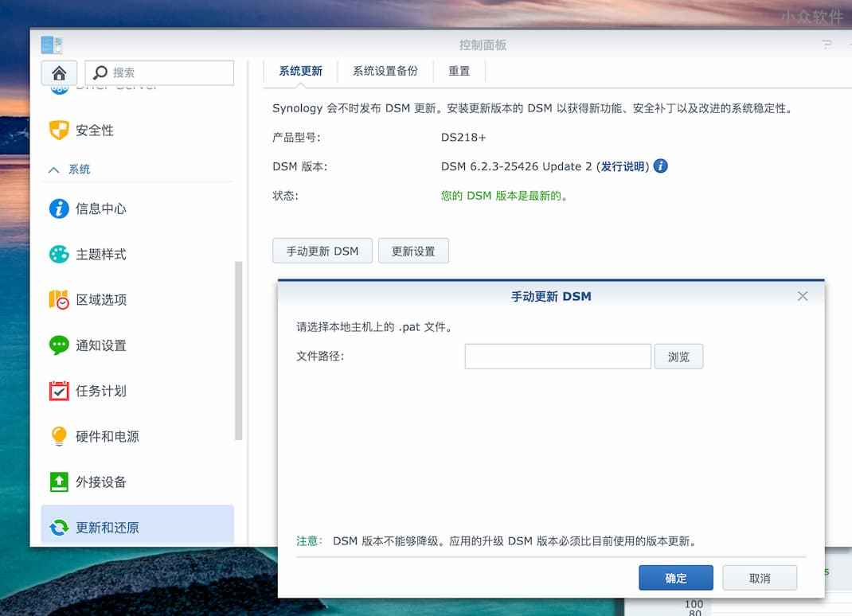Select 更新和还原 label in sidebar
Viewport: 852px width, 616px height.
click(107, 528)
